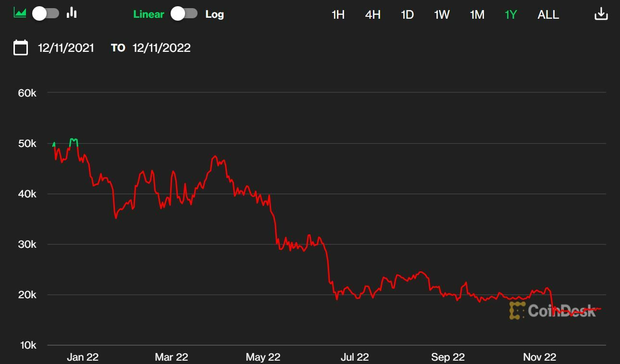Select the candlestick chart icon
The image size is (620, 364).
tap(72, 12)
